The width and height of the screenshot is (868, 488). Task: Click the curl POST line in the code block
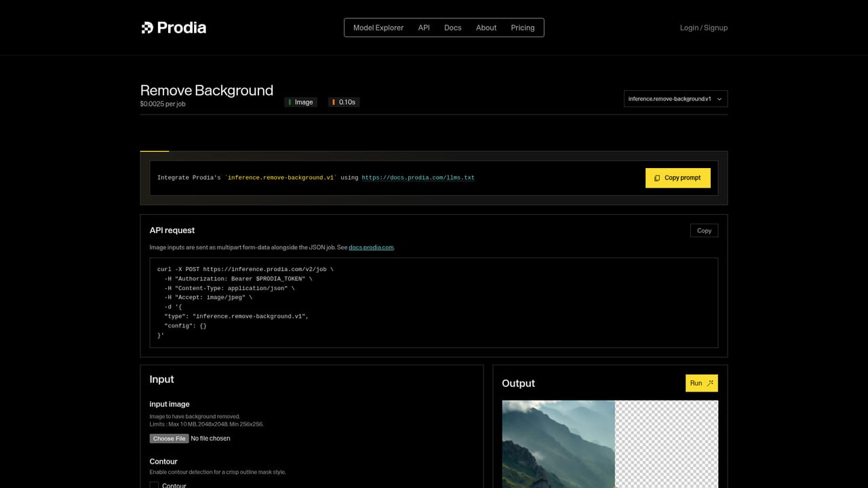pos(245,269)
